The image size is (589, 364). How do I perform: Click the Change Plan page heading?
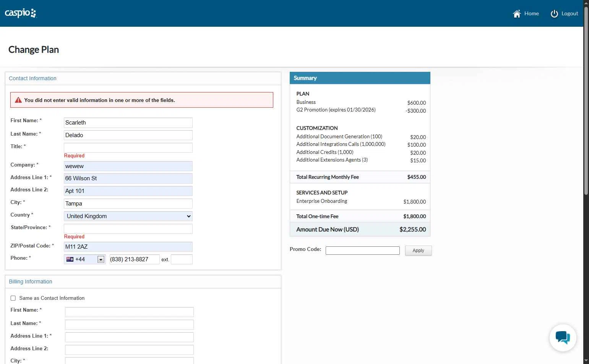[x=34, y=50]
